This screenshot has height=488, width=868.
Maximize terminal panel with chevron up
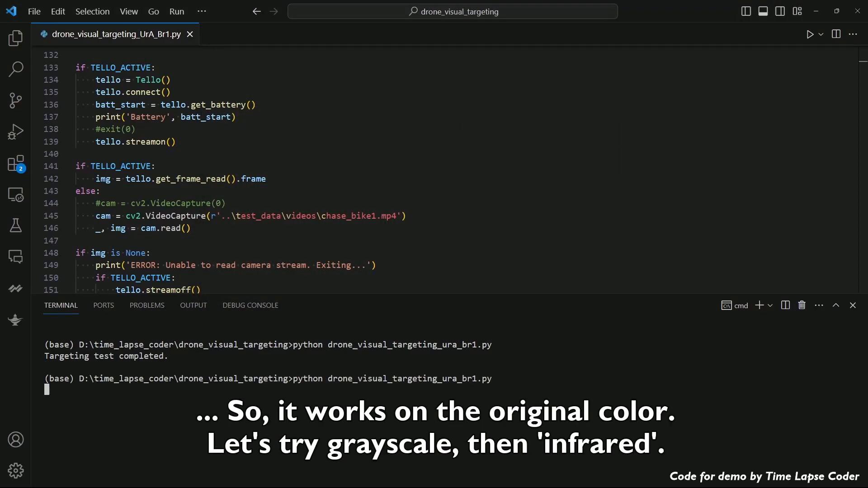(836, 305)
